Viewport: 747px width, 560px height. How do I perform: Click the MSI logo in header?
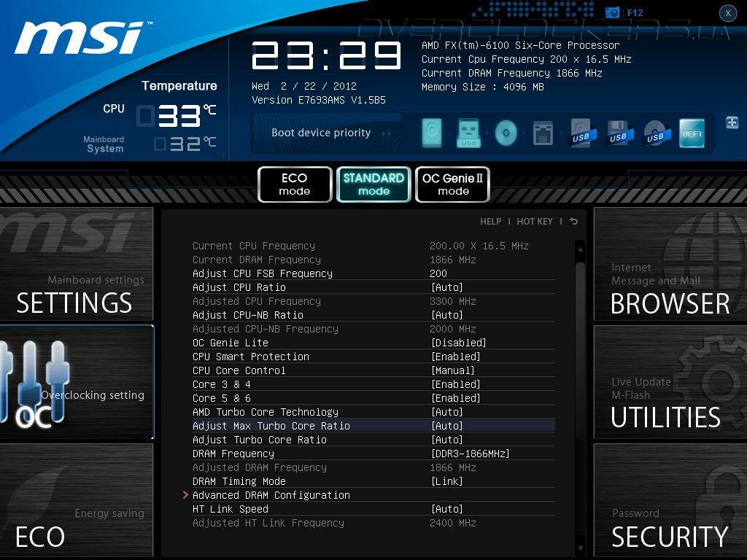point(82,37)
